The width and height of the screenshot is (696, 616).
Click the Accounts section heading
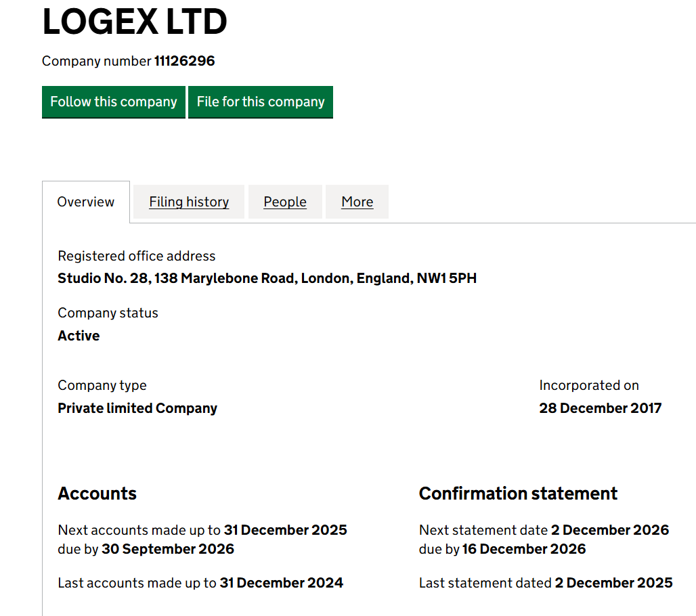coord(97,493)
